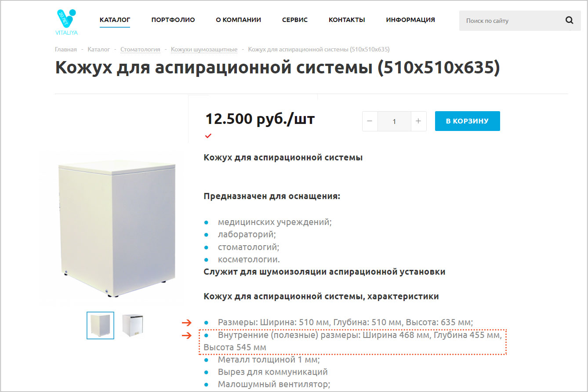Click the Vitaliya logo icon
The image size is (588, 392).
click(x=66, y=22)
